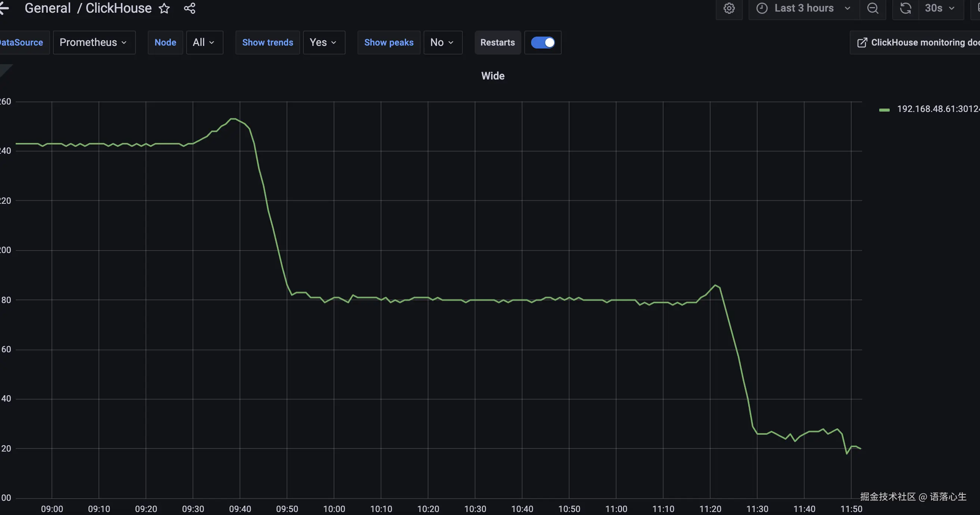Toggle the Restarts switch off
The width and height of the screenshot is (980, 515).
[x=543, y=43]
